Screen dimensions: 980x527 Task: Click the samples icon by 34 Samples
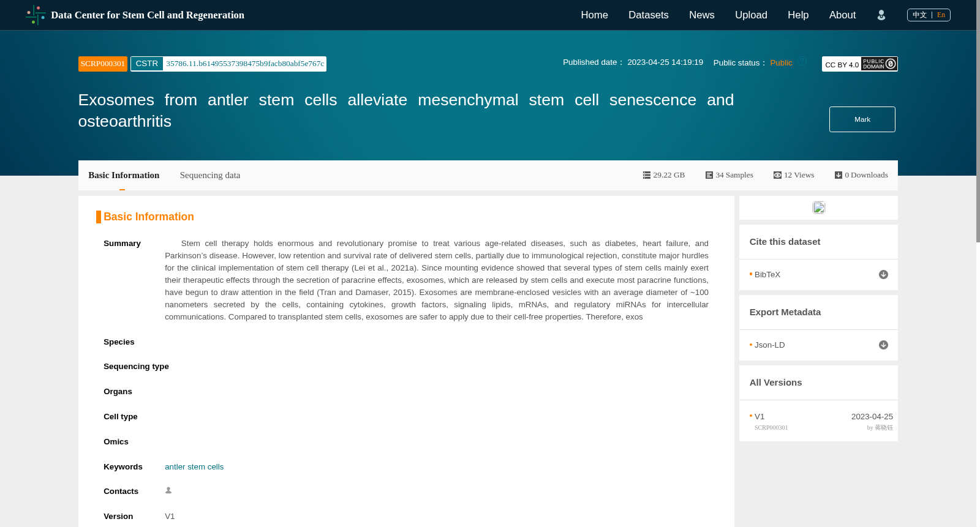(709, 175)
